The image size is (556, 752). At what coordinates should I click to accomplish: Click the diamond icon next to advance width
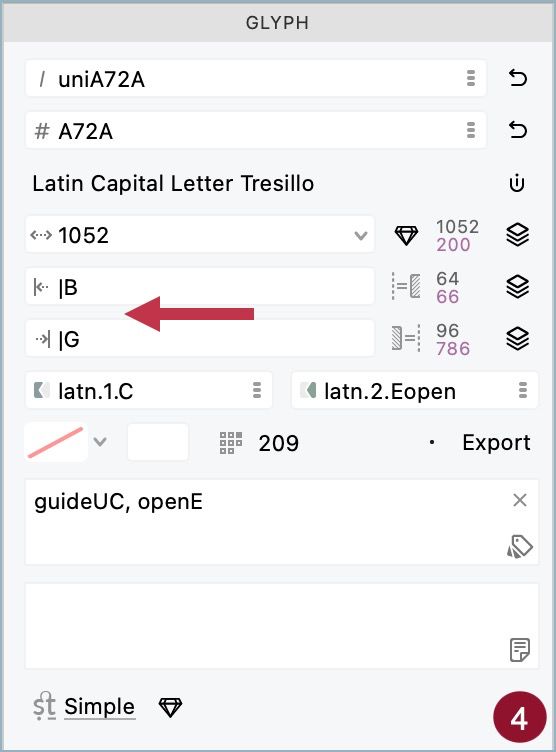point(406,235)
